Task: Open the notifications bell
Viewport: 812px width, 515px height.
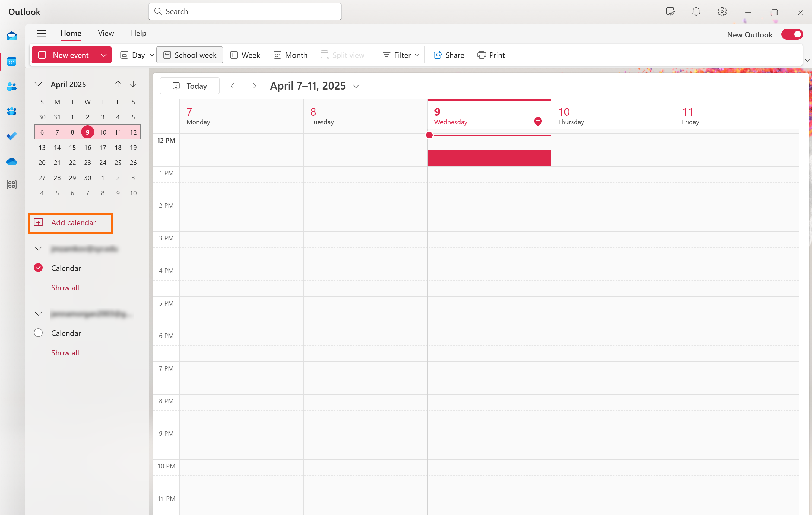Action: tap(696, 12)
